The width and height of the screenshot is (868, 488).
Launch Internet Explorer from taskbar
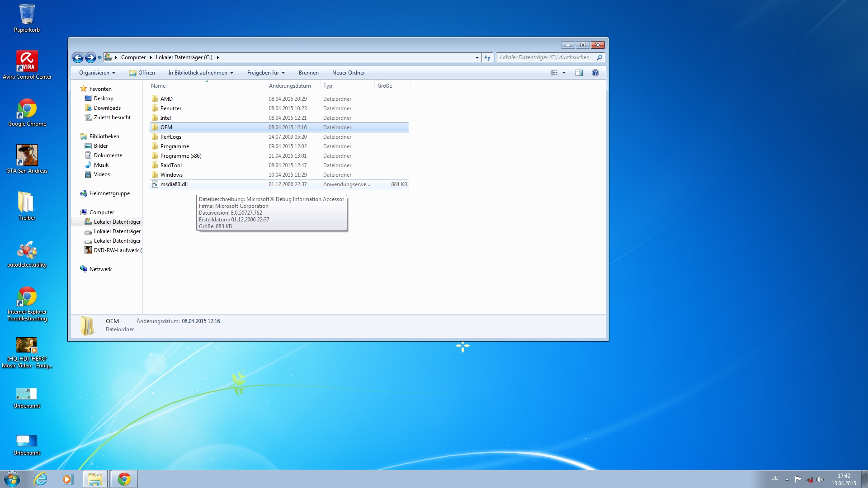(40, 479)
